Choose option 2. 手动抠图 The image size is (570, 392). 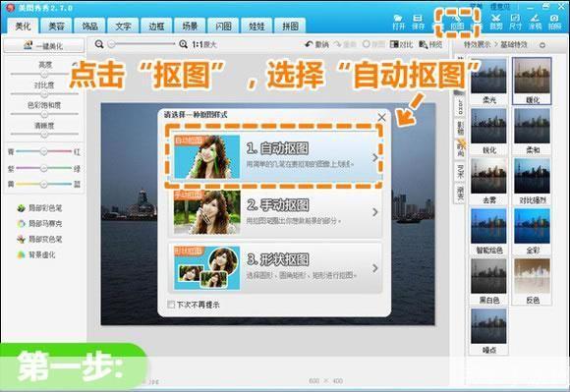pos(275,212)
